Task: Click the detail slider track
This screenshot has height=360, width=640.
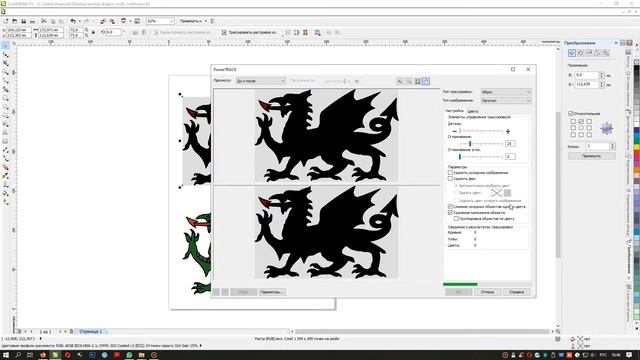Action: click(x=480, y=131)
